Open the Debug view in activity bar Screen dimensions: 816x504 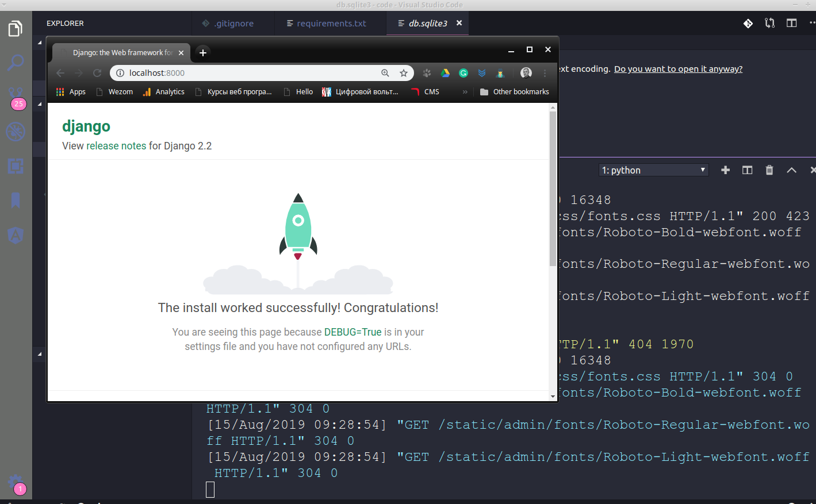16,132
